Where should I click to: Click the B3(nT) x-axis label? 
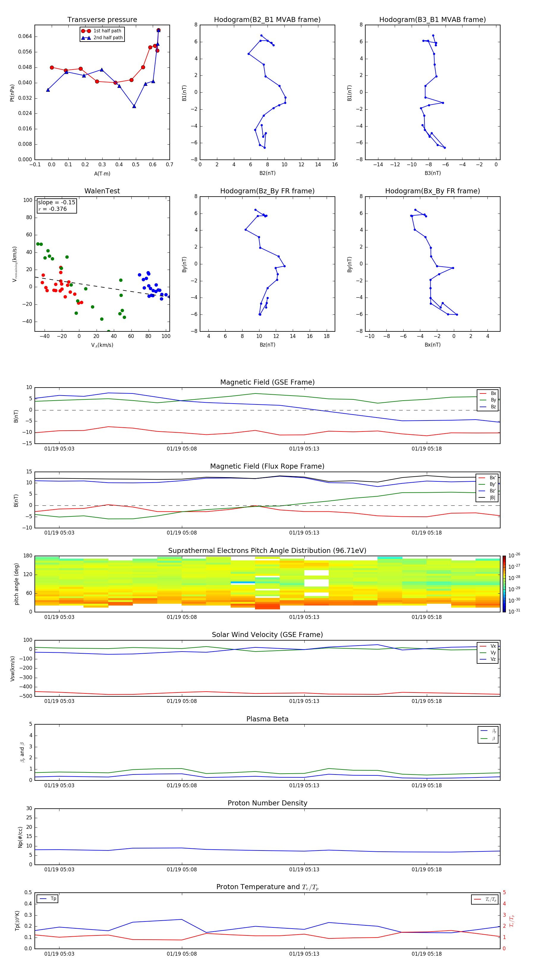coord(432,173)
